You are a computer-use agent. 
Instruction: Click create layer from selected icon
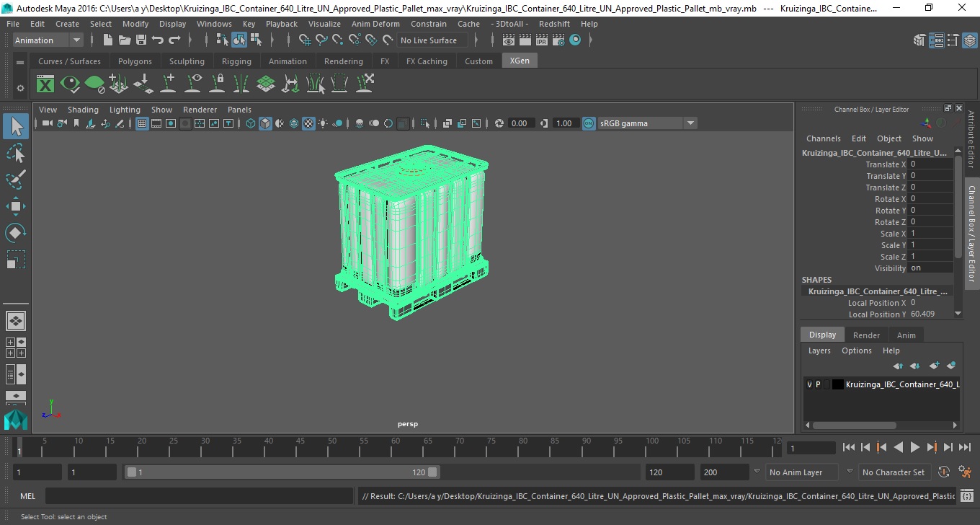(x=951, y=366)
